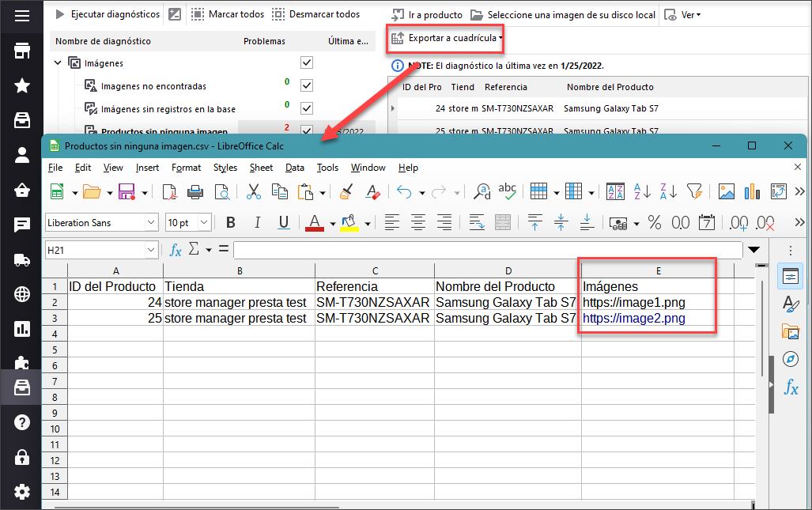Open the shopping basket icon in the sidebar
The height and width of the screenshot is (510, 812).
pos(22,190)
